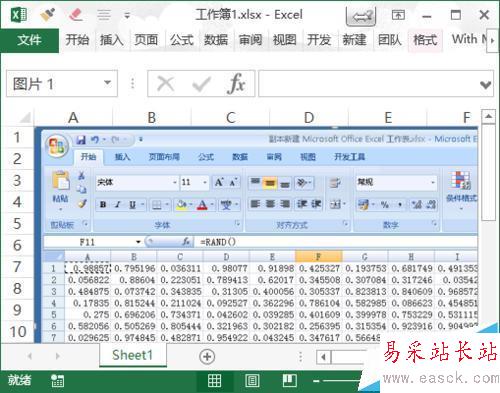
Task: Click the Name Box showing 图片 1
Action: pyautogui.click(x=55, y=84)
